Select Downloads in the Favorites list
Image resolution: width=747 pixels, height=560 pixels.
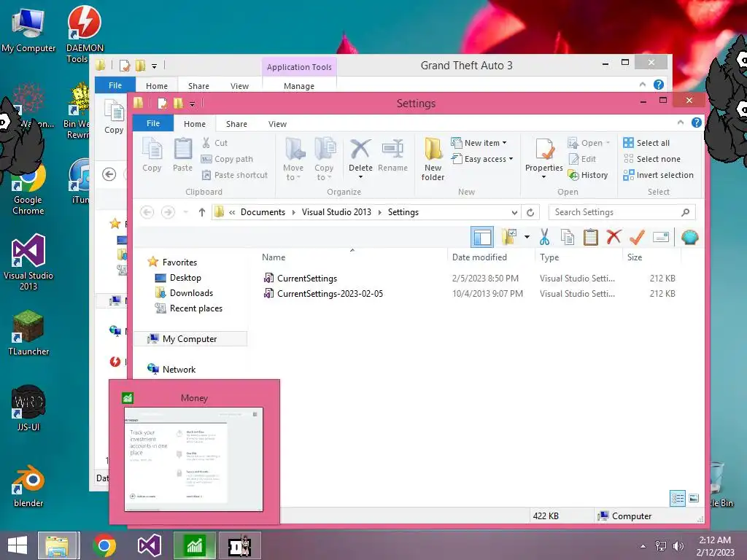(x=191, y=293)
